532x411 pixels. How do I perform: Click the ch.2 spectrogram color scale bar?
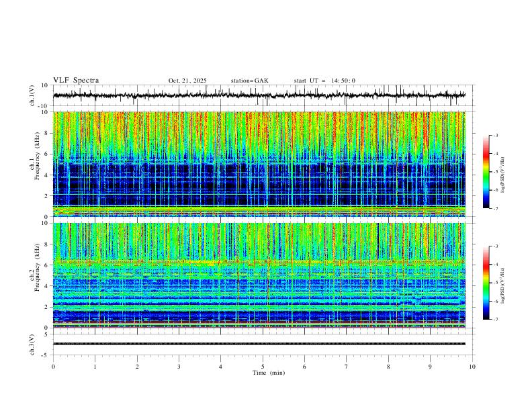[486, 283]
